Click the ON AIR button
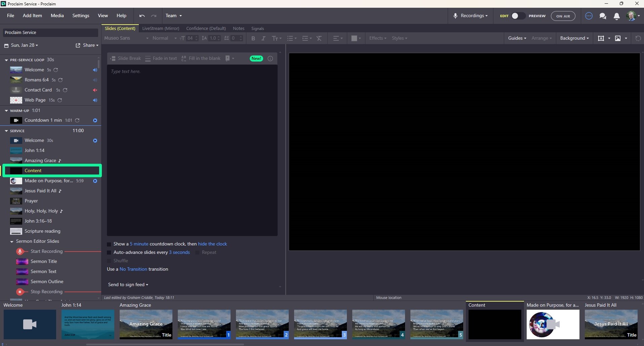Image resolution: width=644 pixels, height=346 pixels. [563, 16]
